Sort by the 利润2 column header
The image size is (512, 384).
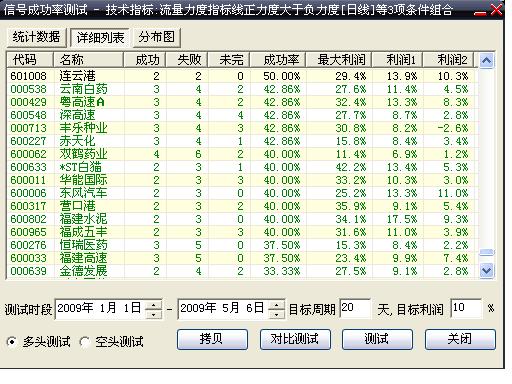pos(448,60)
